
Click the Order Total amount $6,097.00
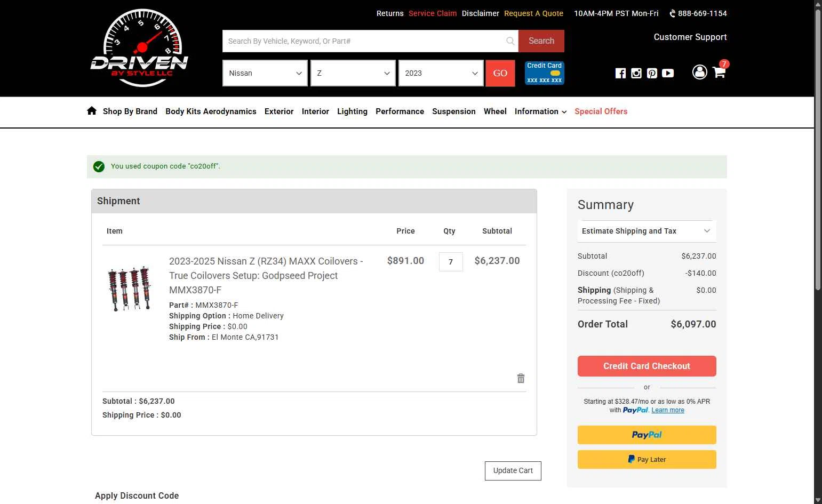click(x=693, y=324)
